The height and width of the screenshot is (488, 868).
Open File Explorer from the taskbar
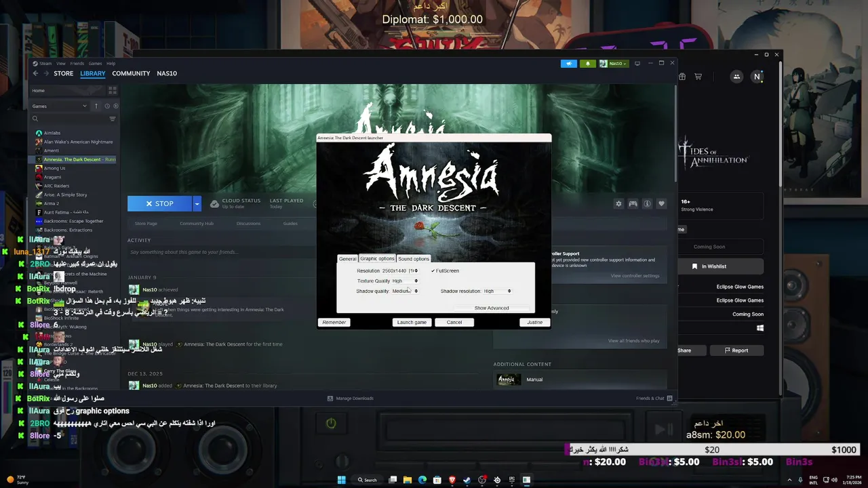click(x=408, y=480)
